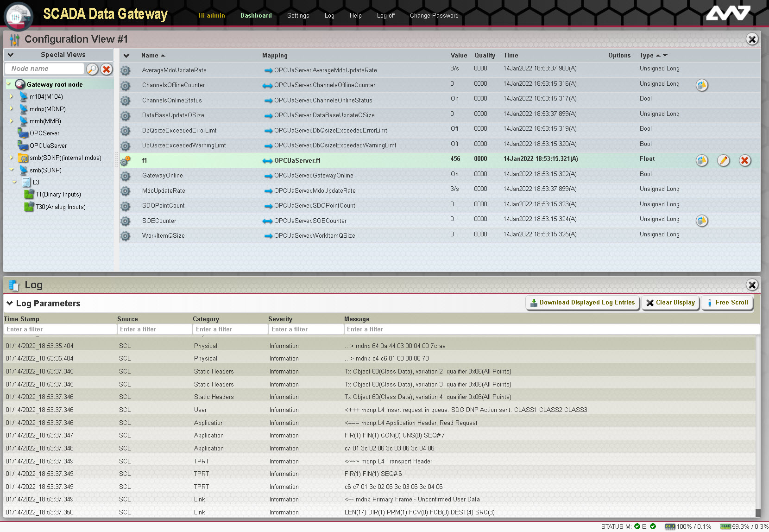
Task: Open the Settings menu
Action: click(298, 15)
